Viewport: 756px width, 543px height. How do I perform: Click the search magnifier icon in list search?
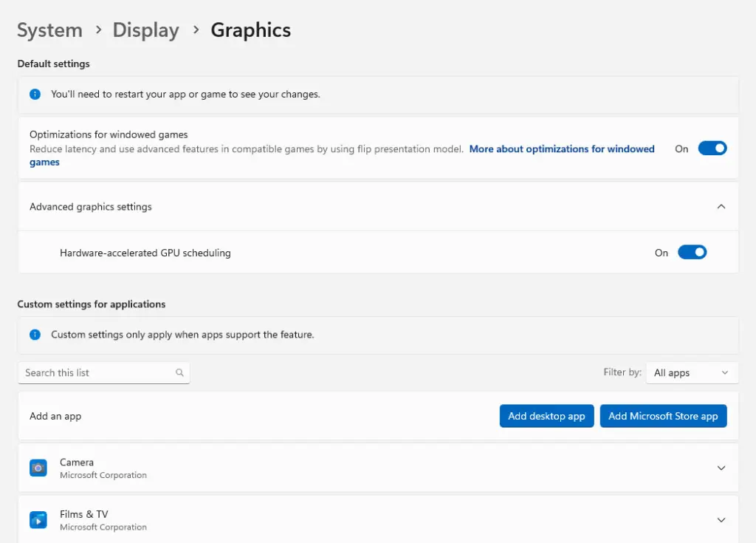pyautogui.click(x=179, y=372)
